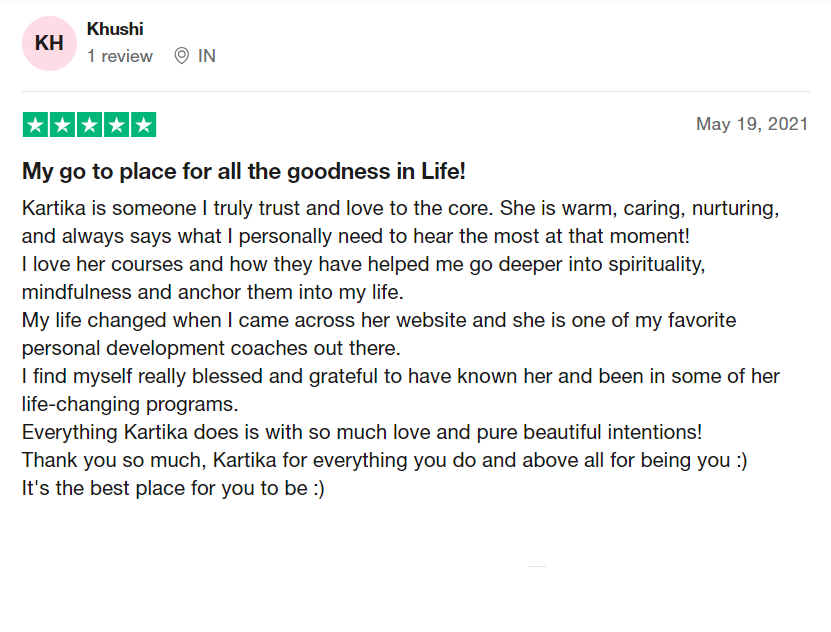Click the first green rating star
This screenshot has height=632, width=831.
click(36, 125)
